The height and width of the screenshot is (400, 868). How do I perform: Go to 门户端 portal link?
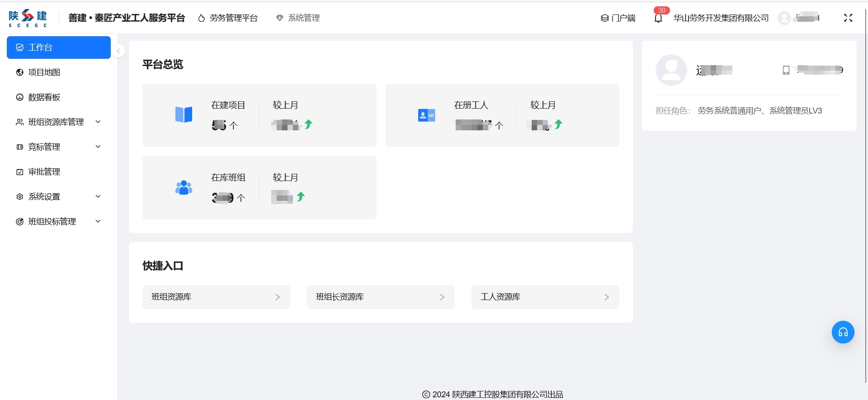tap(618, 18)
